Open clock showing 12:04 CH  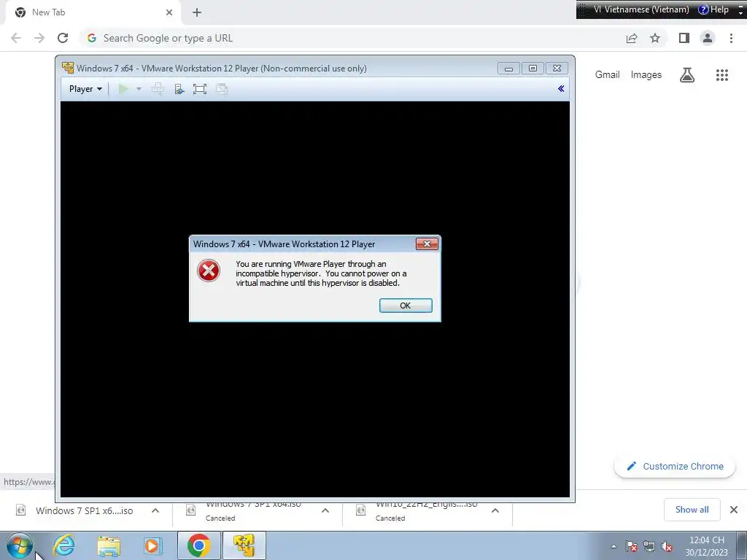[x=706, y=546]
